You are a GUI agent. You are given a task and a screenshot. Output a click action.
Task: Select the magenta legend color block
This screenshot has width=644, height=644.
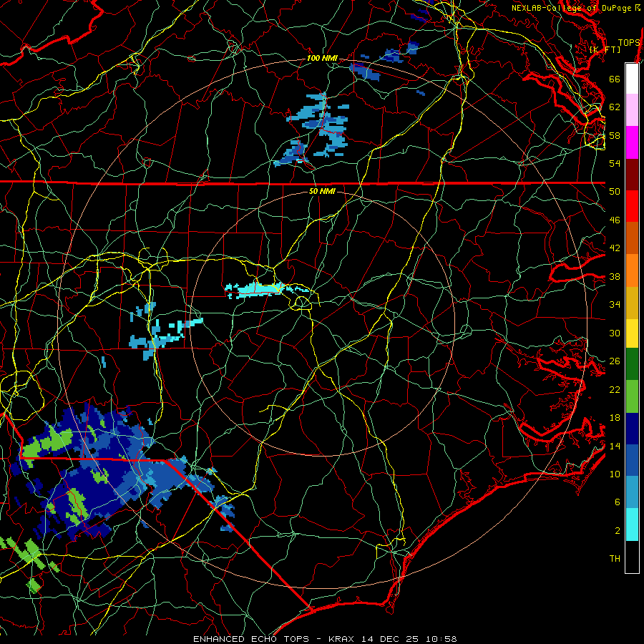coord(632,142)
